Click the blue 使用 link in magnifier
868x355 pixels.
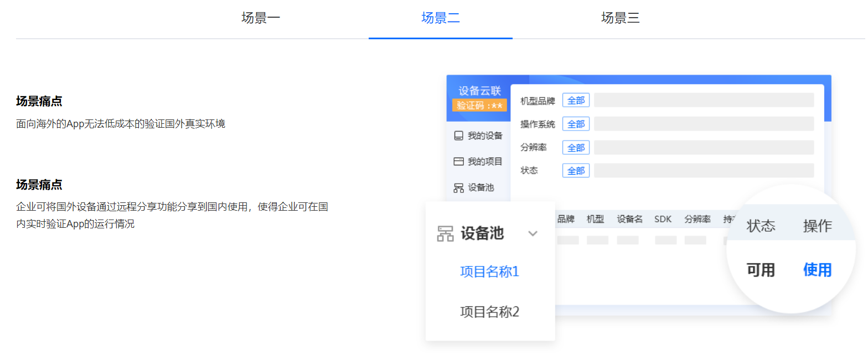[x=818, y=270]
